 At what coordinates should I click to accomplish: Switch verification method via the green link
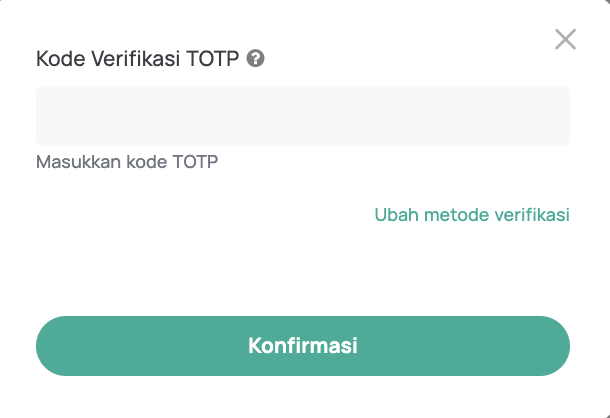tap(472, 214)
